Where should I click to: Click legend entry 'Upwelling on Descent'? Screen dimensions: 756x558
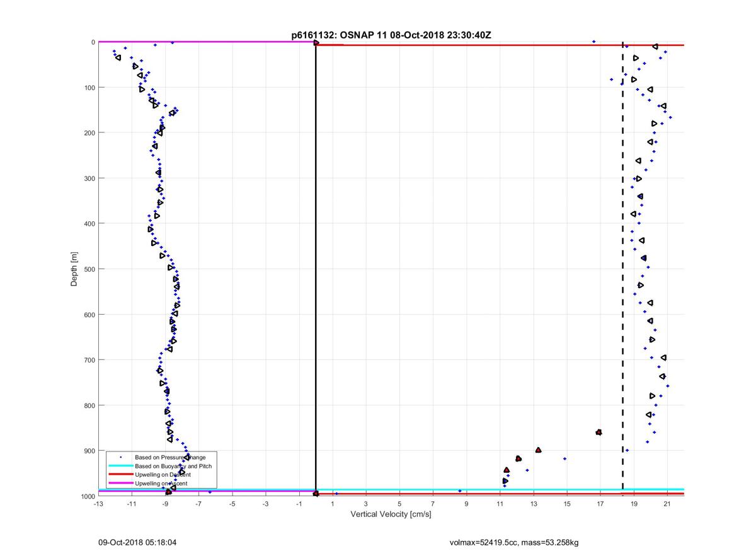[163, 475]
